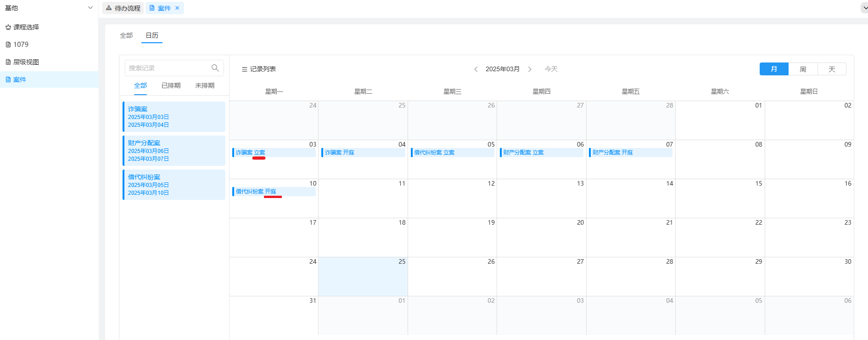
Task: Filter records by 未排期 tab
Action: [x=205, y=85]
